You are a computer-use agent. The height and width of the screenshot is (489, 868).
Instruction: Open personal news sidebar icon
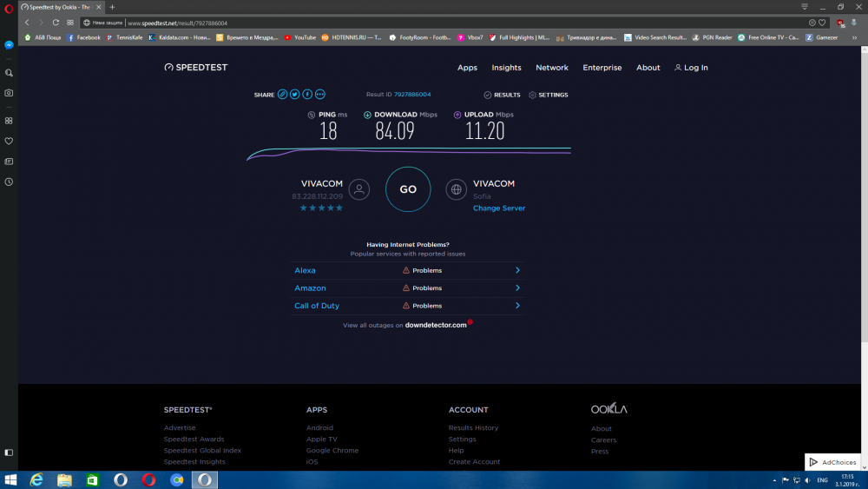pyautogui.click(x=9, y=162)
